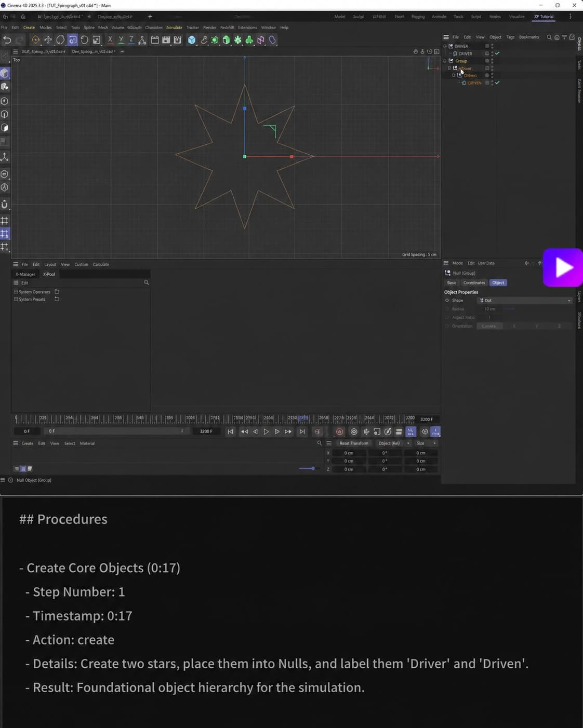This screenshot has width=583, height=728.
Task: Expand System Operators folder
Action: pos(16,292)
